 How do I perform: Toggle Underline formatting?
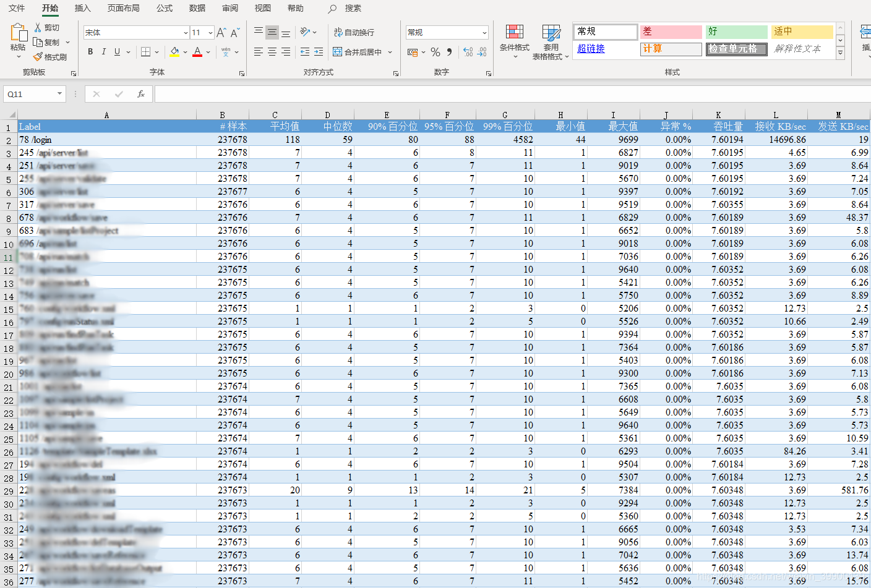click(x=117, y=52)
